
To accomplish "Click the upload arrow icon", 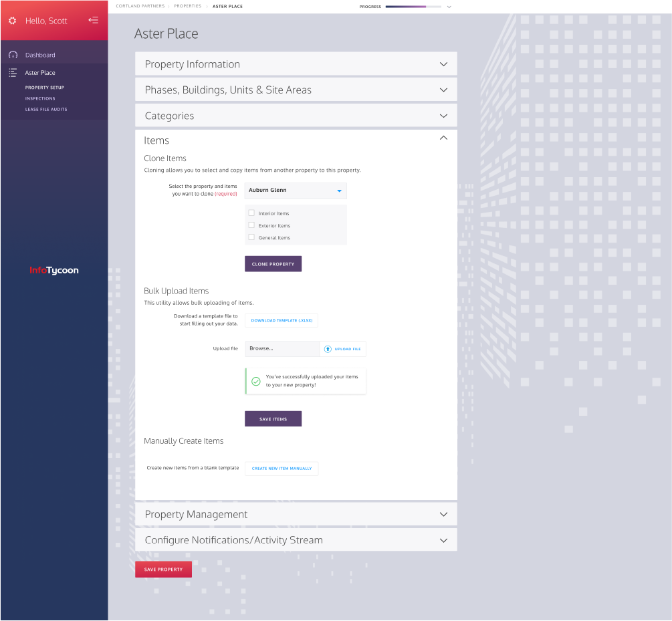I will click(328, 349).
